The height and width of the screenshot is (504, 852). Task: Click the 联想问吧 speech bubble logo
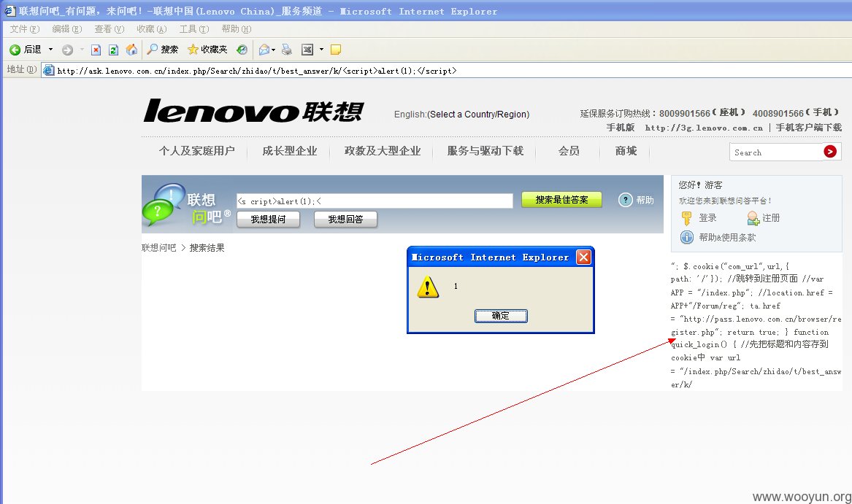(186, 205)
